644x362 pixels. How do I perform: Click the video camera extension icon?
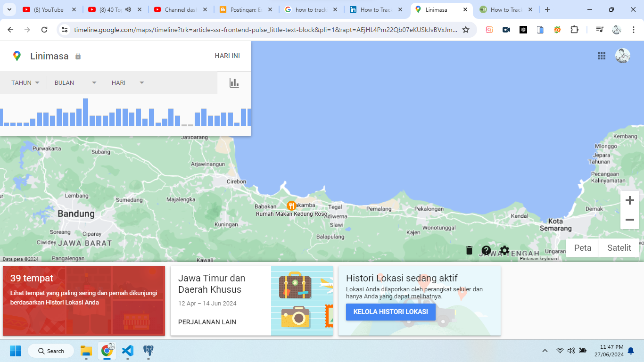click(x=506, y=30)
